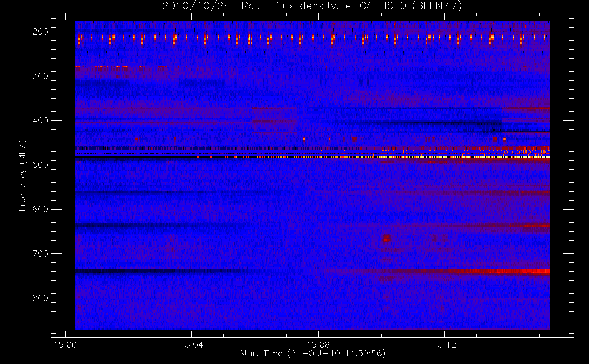
Task: Click the 'Start Time (24-Oct-10 14:59:56)' label
Action: pos(312,353)
